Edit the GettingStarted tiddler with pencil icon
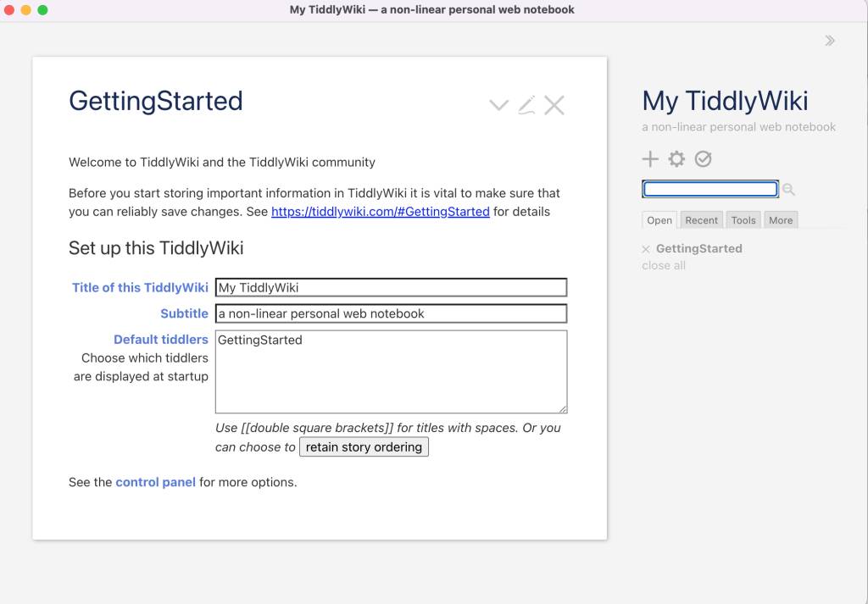The width and height of the screenshot is (868, 604). 526,104
